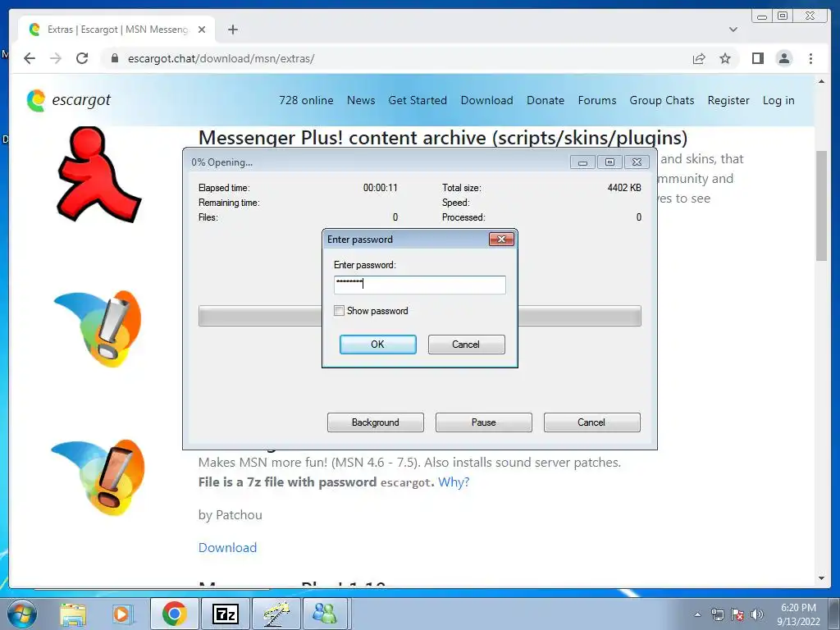Pause the 7-Zip opening operation
This screenshot has width=840, height=630.
[483, 422]
